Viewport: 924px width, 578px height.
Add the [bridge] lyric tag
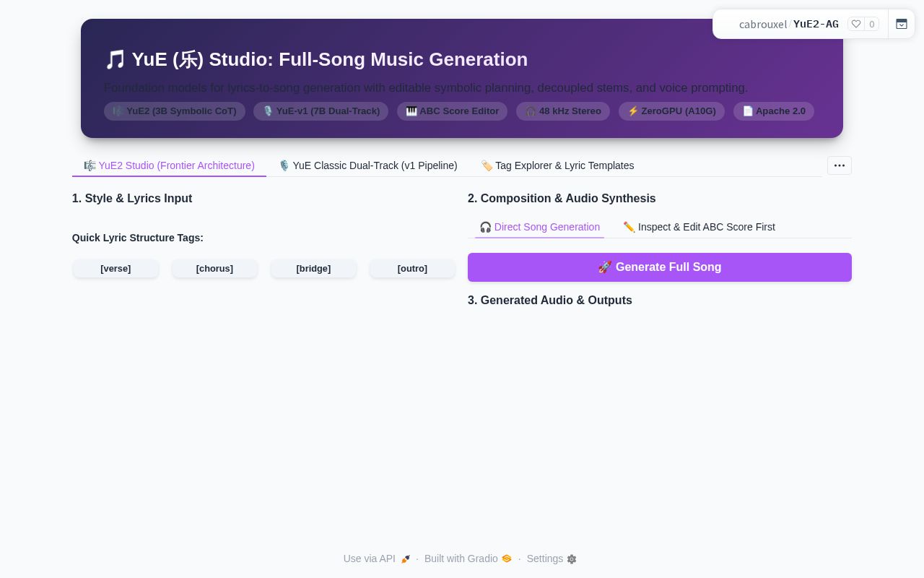313,269
